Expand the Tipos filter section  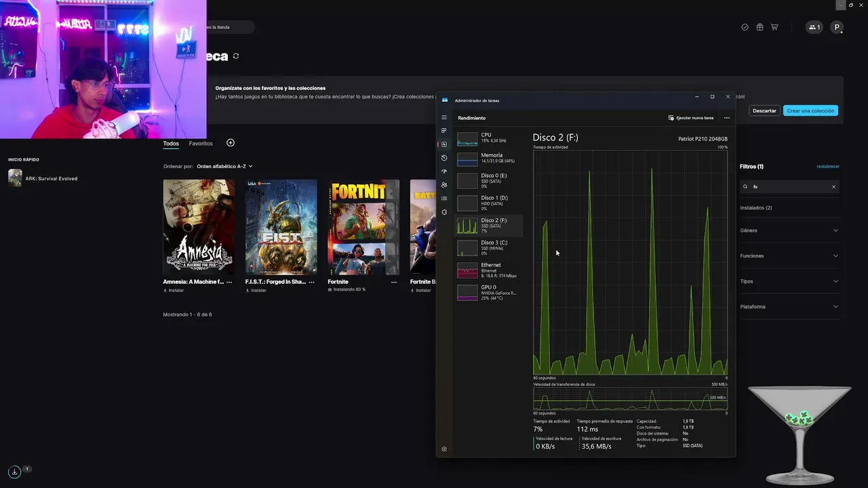pos(789,281)
